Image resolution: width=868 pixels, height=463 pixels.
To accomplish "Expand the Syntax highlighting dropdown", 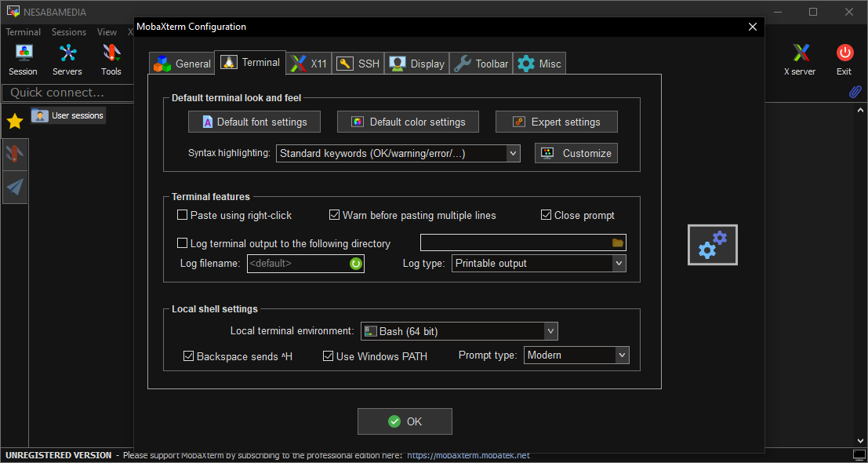I will coord(513,154).
